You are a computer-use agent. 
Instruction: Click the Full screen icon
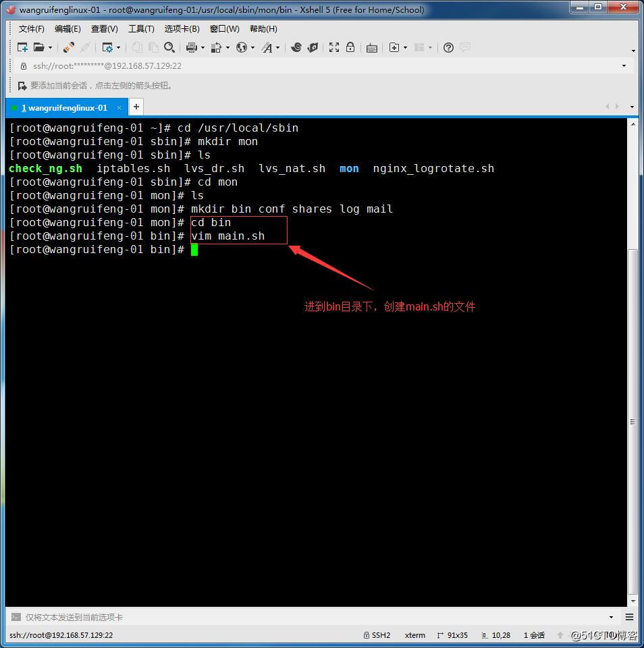334,47
